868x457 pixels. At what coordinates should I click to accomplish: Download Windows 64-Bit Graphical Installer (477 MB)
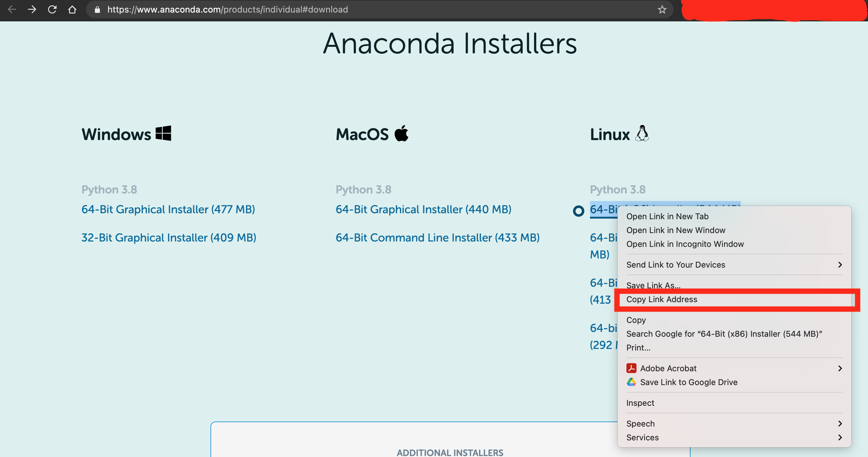pos(168,209)
